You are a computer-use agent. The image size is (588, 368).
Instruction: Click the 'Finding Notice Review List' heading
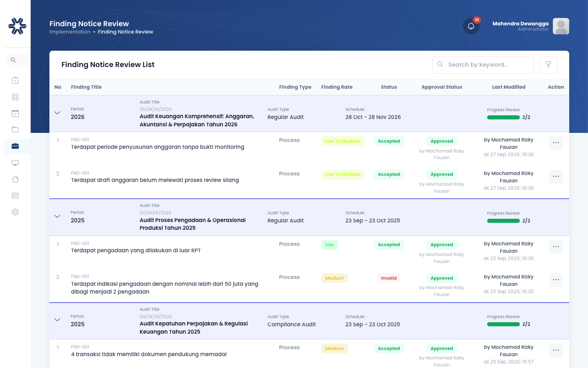(x=108, y=65)
